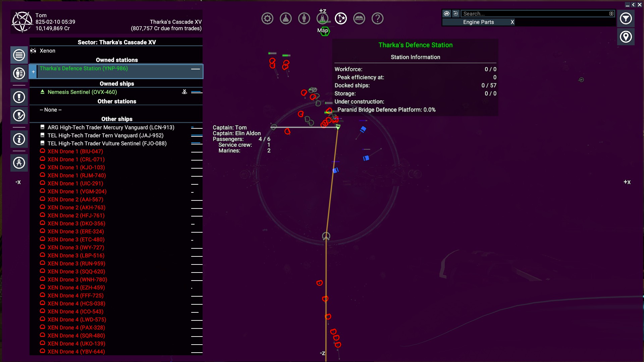Remove the Engine Parts filter tag
The width and height of the screenshot is (644, 362).
coord(512,22)
